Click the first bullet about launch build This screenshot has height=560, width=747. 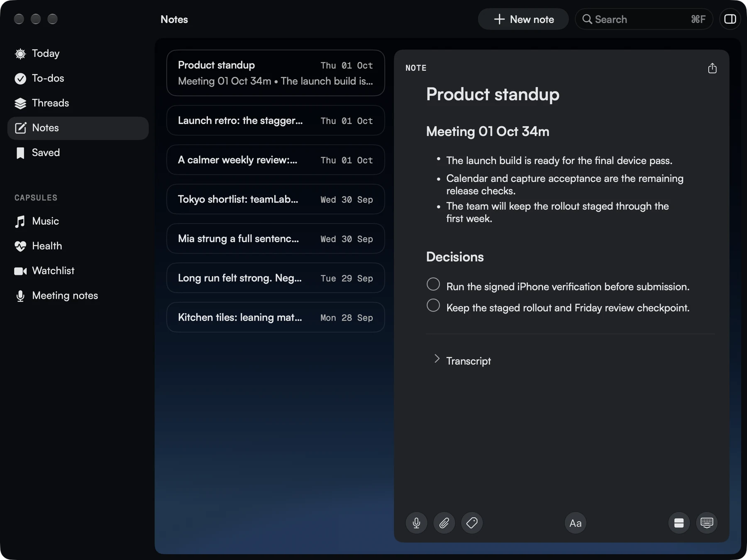pos(559,161)
